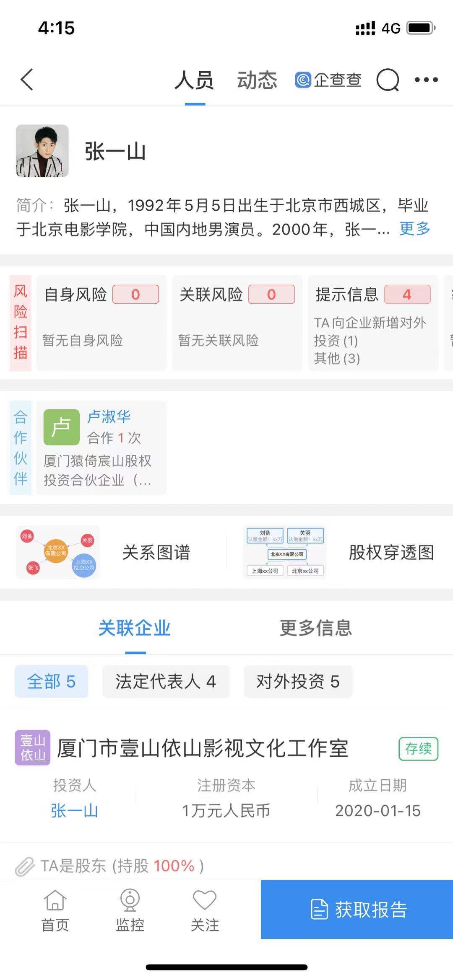Screen dimensions: 453x980
Task: Open search with the magnifier icon
Action: coord(388,80)
